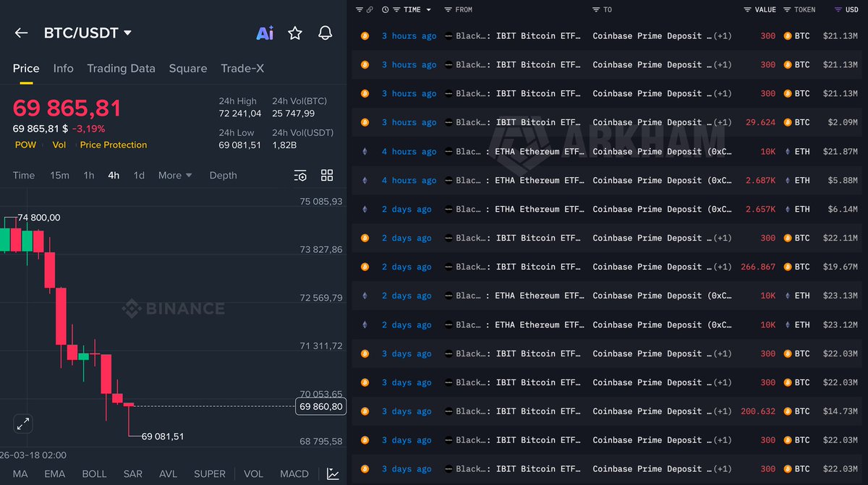Image resolution: width=868 pixels, height=485 pixels.
Task: Click the 69 081,51 low price label on chart
Action: click(163, 437)
